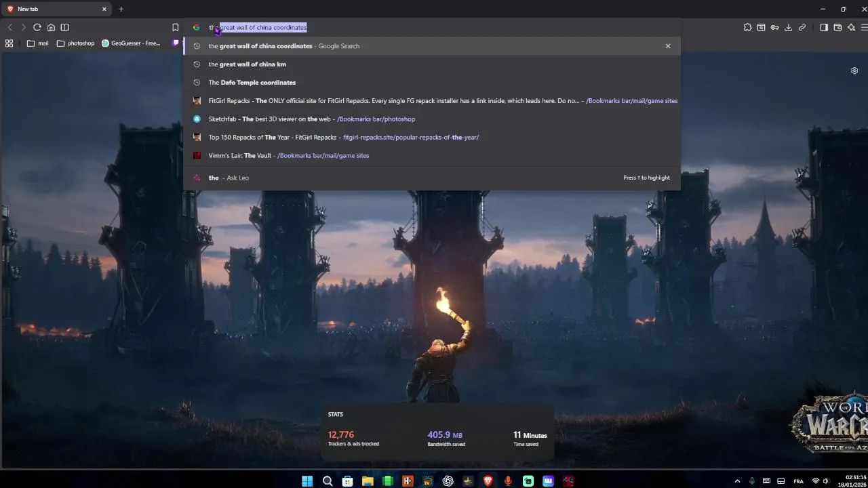Viewport: 868px width, 488px height.
Task: Open the password key icon
Action: (x=774, y=27)
